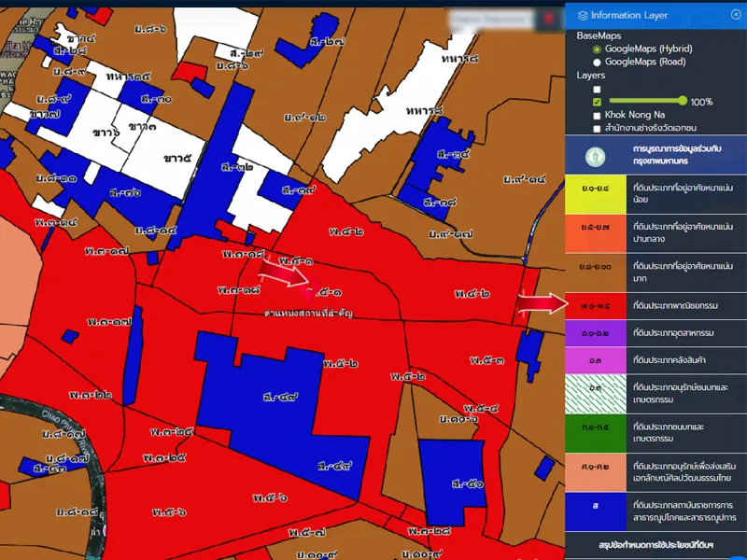Enable the Khok Nong Na layer
This screenshot has width=747, height=560.
pos(597,115)
